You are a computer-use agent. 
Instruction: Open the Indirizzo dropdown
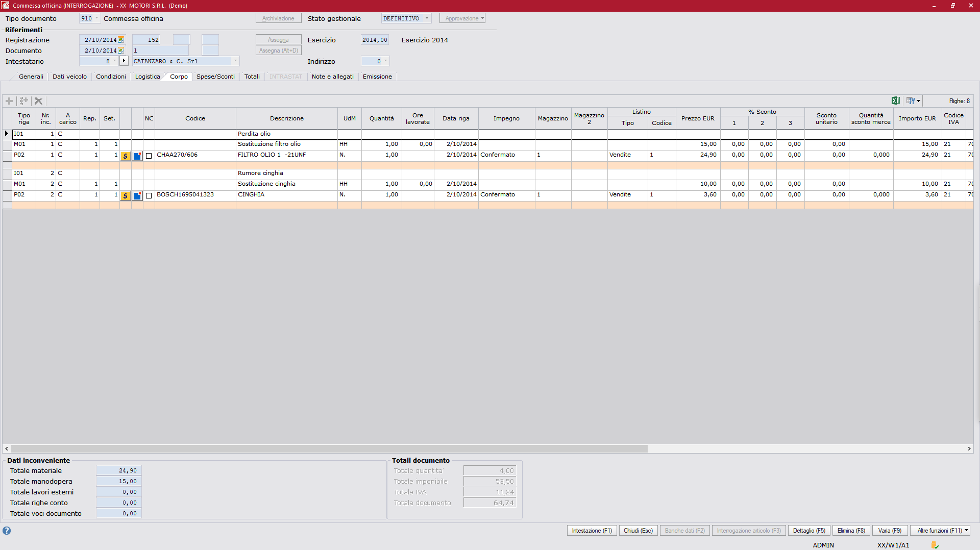coord(385,61)
